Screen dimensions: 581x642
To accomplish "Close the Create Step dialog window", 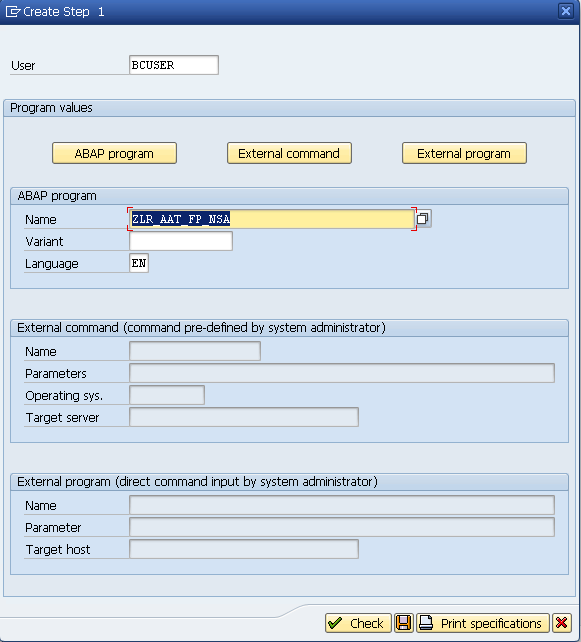I will coord(565,11).
